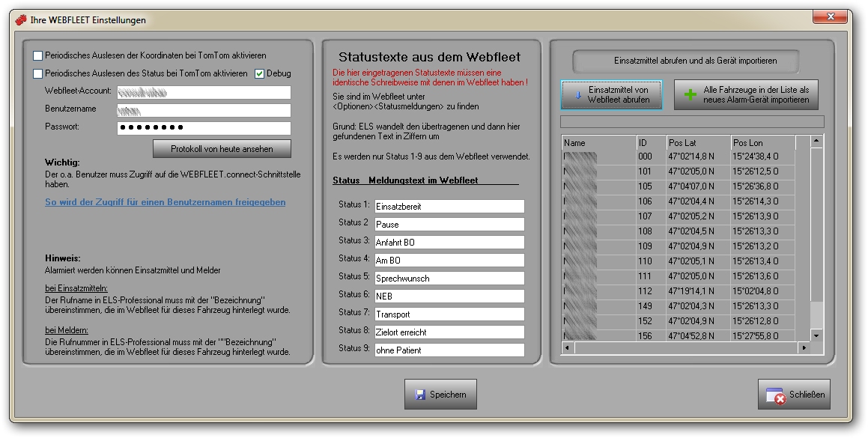This screenshot has height=438, width=868.
Task: Uncheck the Debug checkbox
Action: [x=259, y=73]
